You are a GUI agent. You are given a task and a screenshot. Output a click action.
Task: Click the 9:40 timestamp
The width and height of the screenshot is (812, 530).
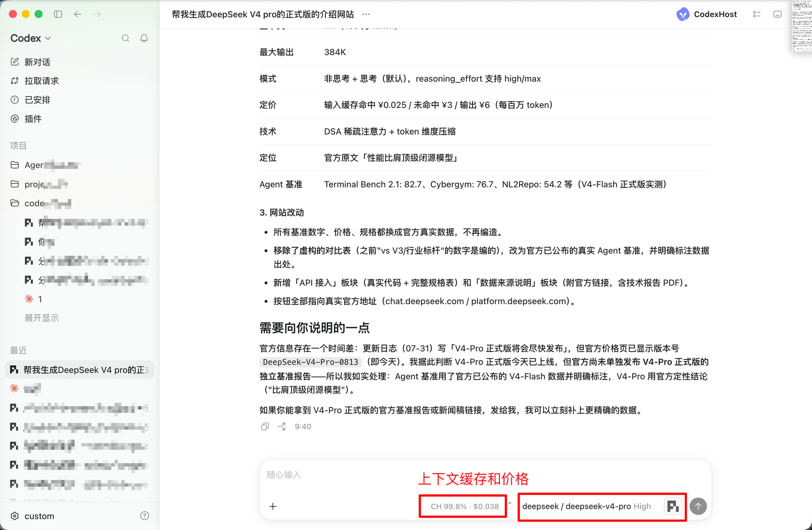[x=303, y=426]
